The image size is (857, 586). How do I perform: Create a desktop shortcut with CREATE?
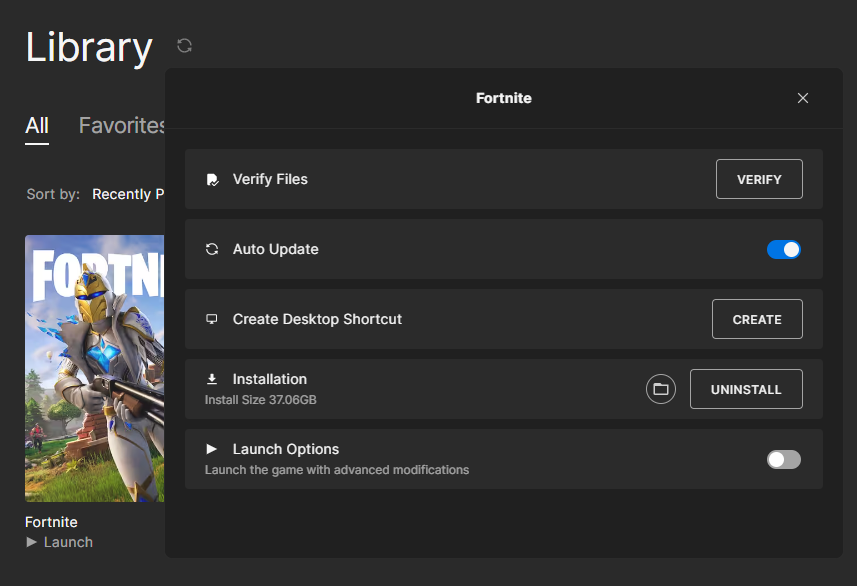[x=757, y=319]
